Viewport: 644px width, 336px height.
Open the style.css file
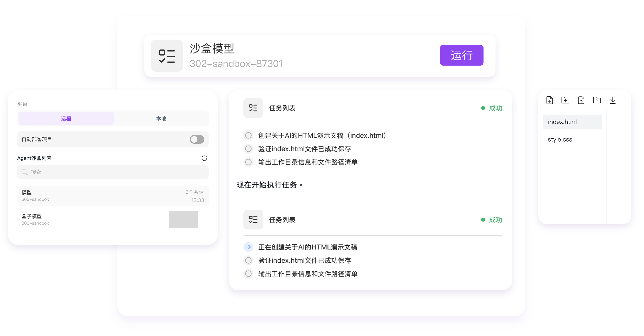tap(560, 139)
